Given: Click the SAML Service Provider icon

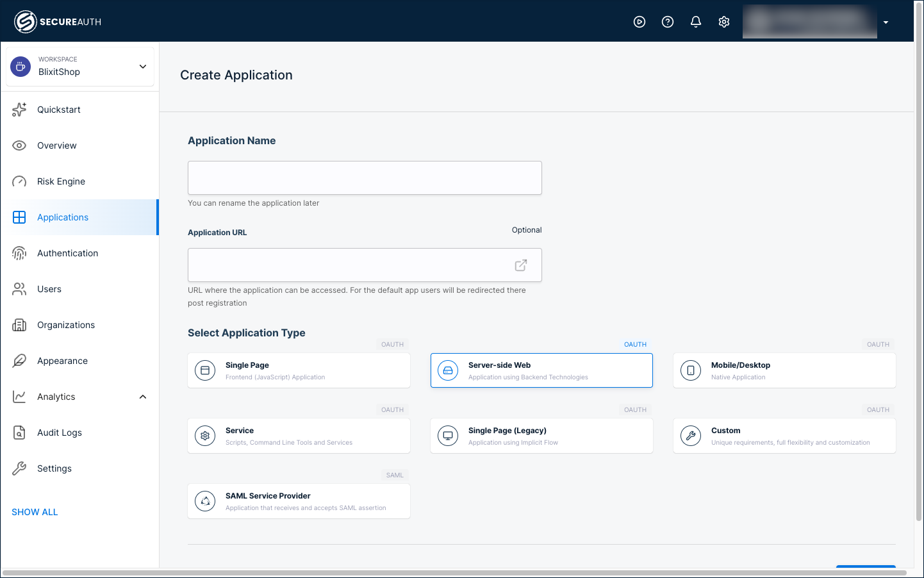Looking at the screenshot, I should [x=205, y=501].
